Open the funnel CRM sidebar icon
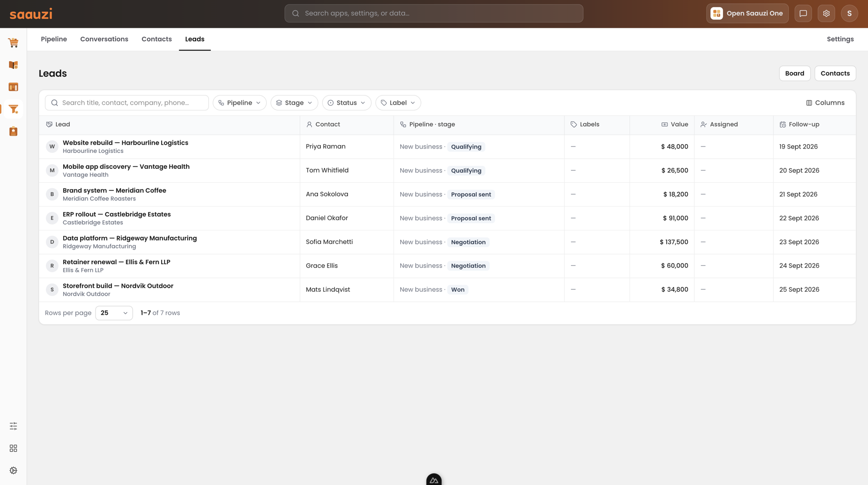868x485 pixels. pos(14,109)
